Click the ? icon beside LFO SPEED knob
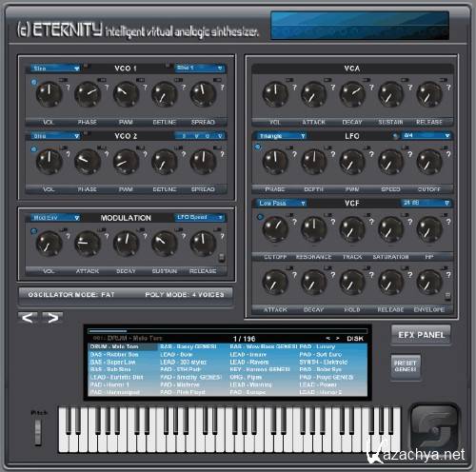The width and height of the screenshot is (476, 472). pyautogui.click(x=410, y=154)
